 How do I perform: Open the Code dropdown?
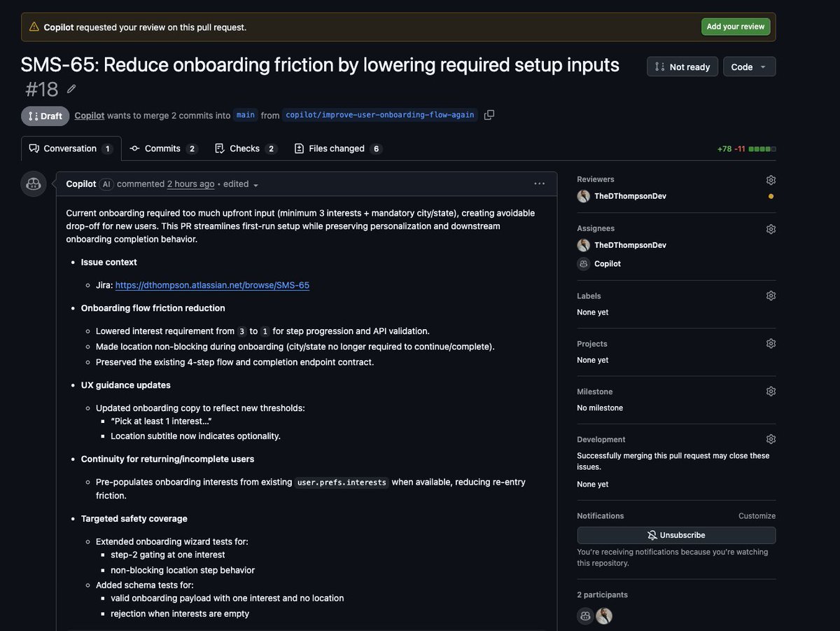tap(749, 67)
